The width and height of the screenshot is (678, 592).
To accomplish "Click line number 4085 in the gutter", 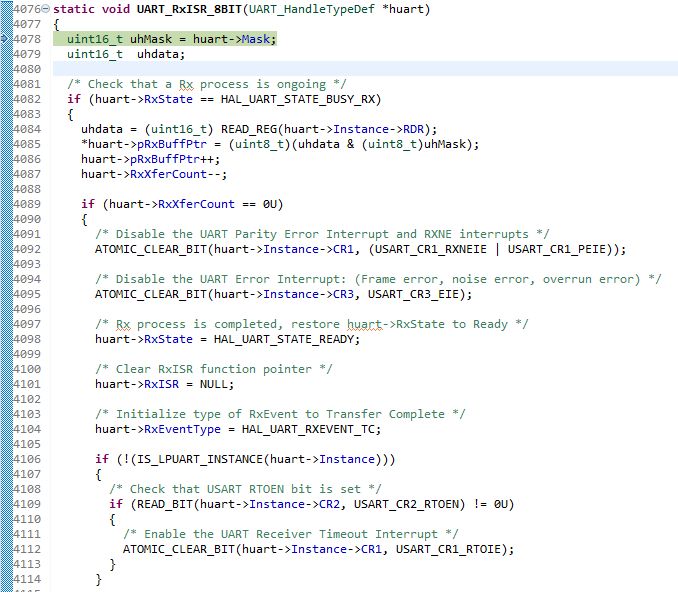I will pyautogui.click(x=27, y=144).
